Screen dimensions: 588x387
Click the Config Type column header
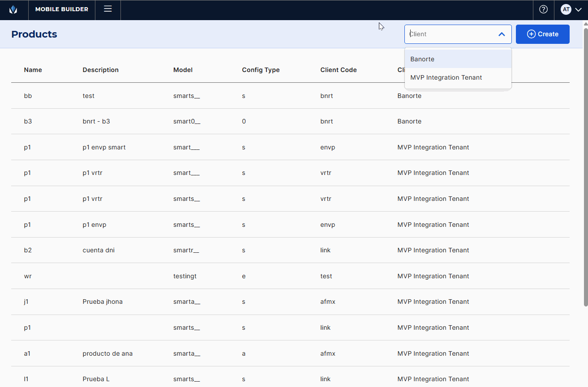pyautogui.click(x=261, y=70)
